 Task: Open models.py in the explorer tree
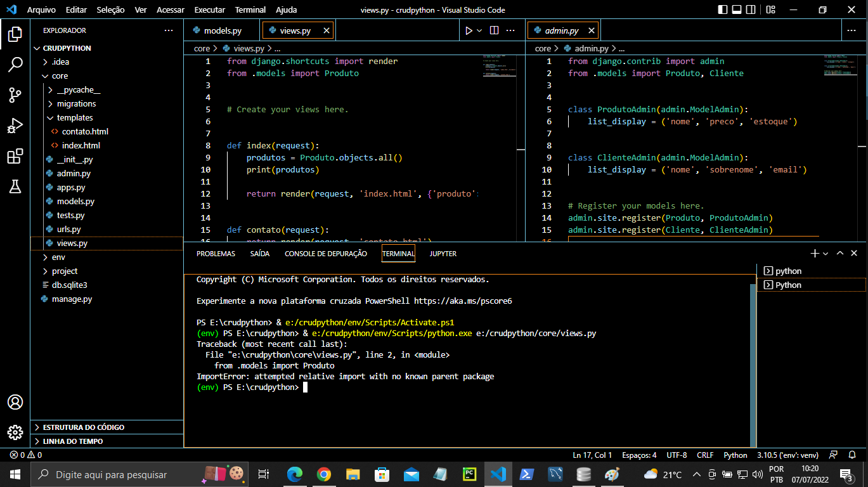(x=75, y=202)
